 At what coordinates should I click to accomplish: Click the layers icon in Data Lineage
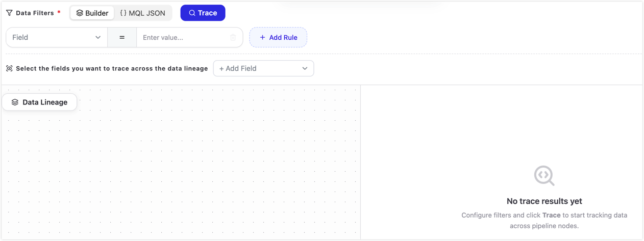point(15,102)
